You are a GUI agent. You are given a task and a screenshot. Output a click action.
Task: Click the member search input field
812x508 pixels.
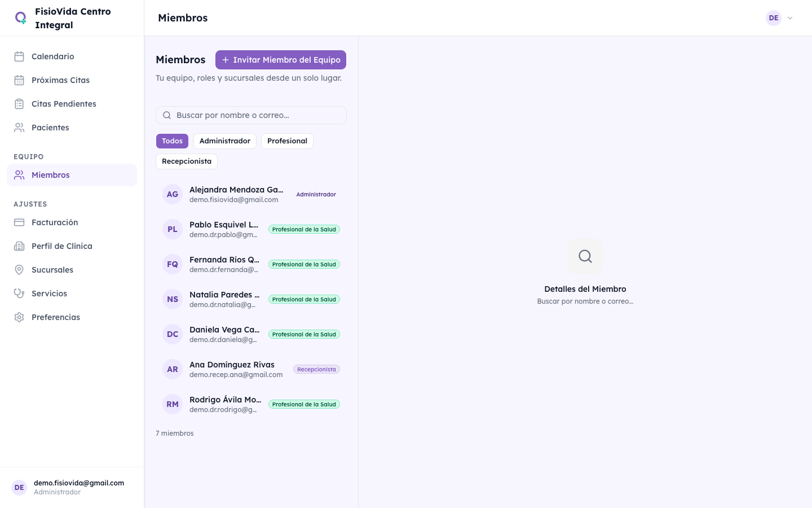(251, 115)
